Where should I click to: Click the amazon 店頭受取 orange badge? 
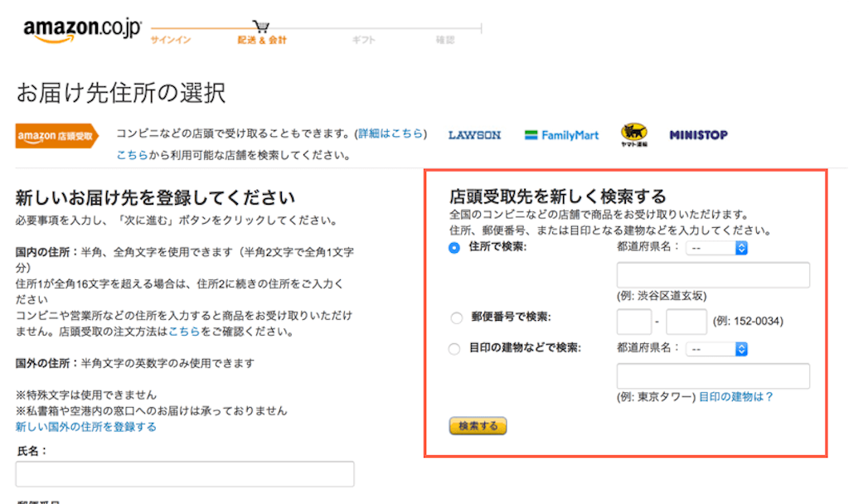pyautogui.click(x=57, y=136)
